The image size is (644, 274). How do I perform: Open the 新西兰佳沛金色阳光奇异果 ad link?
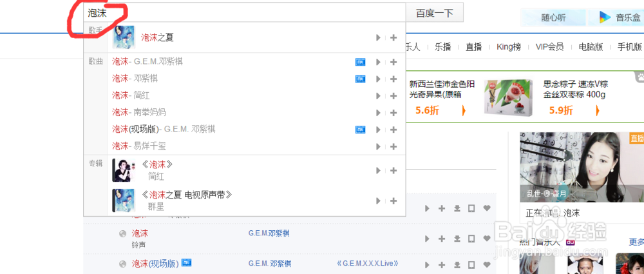[442, 89]
